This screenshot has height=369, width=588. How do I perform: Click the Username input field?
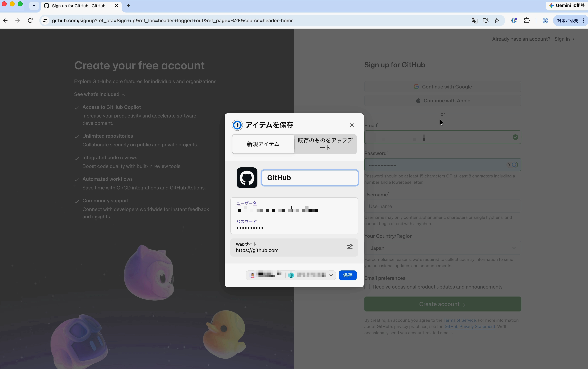coord(443,206)
